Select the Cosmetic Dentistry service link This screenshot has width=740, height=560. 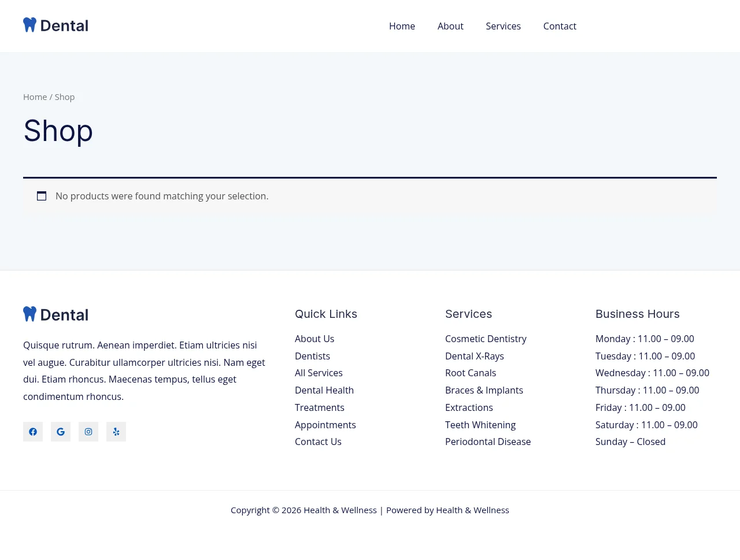(486, 339)
